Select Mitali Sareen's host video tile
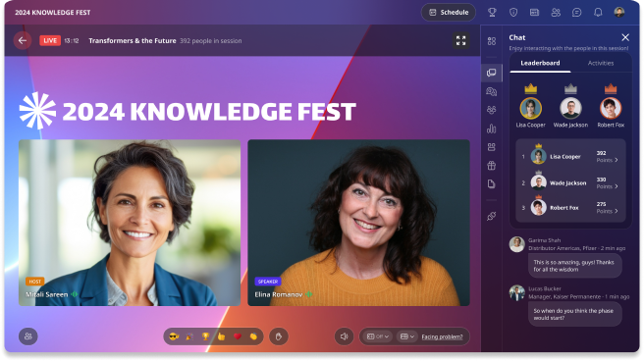The image size is (644, 361). (130, 223)
